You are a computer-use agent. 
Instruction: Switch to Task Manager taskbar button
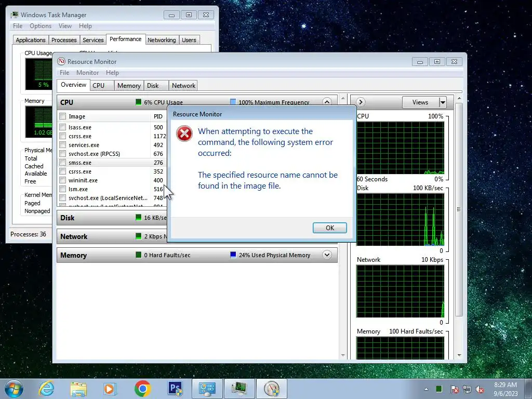tap(240, 389)
